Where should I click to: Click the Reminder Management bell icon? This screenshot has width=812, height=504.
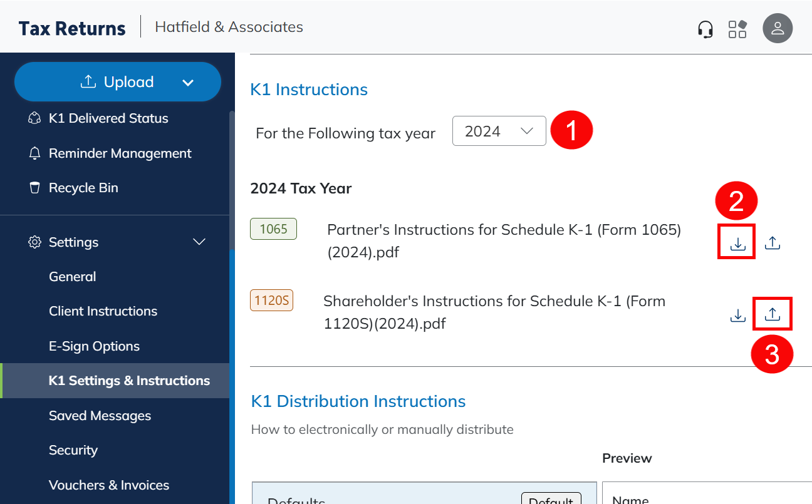tap(35, 153)
